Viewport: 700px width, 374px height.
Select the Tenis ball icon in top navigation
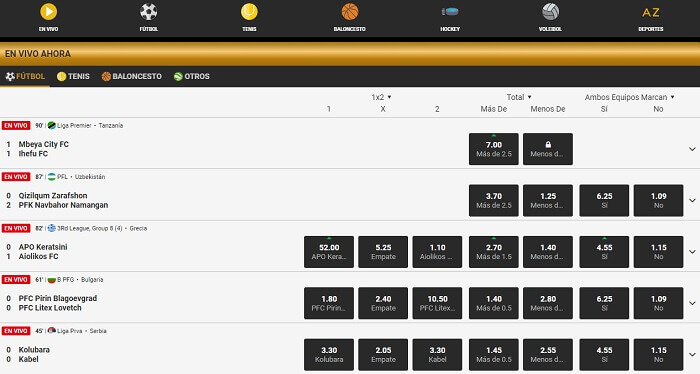click(x=249, y=12)
